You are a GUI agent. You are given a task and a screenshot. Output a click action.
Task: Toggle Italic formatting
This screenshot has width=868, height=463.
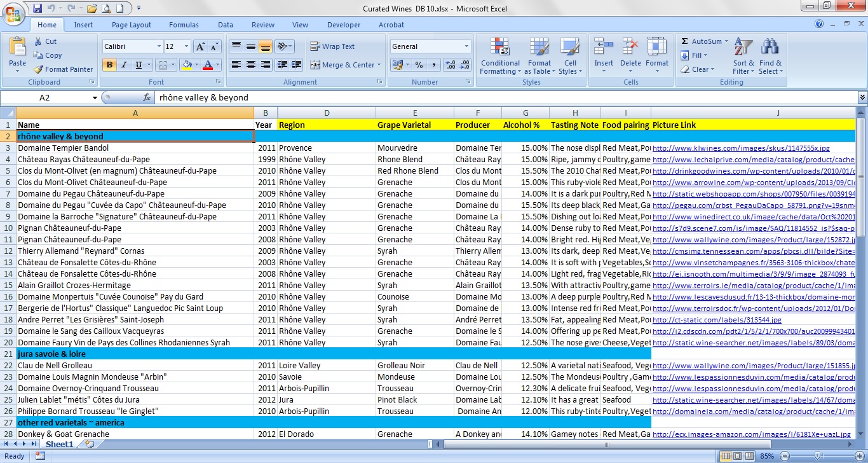click(124, 65)
